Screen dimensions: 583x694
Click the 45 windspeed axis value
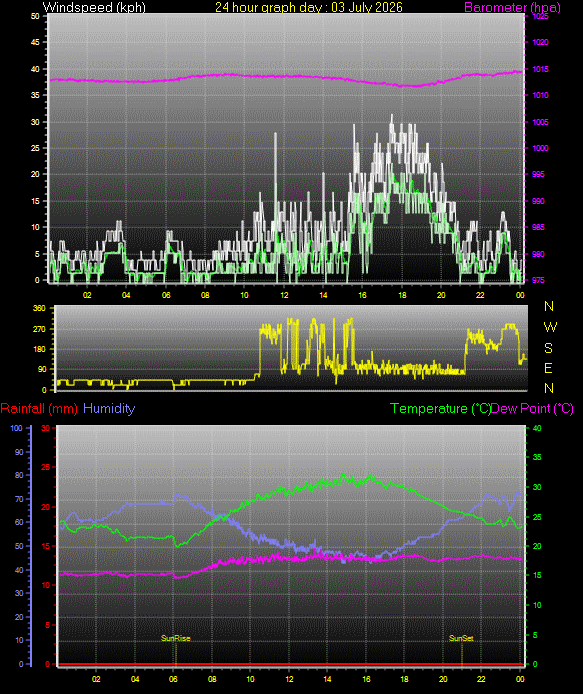[x=35, y=42]
